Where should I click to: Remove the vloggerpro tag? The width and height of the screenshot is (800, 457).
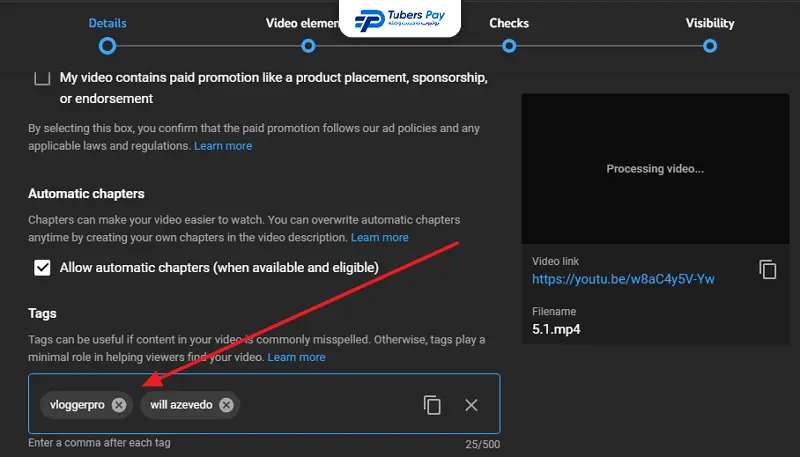pyautogui.click(x=119, y=405)
